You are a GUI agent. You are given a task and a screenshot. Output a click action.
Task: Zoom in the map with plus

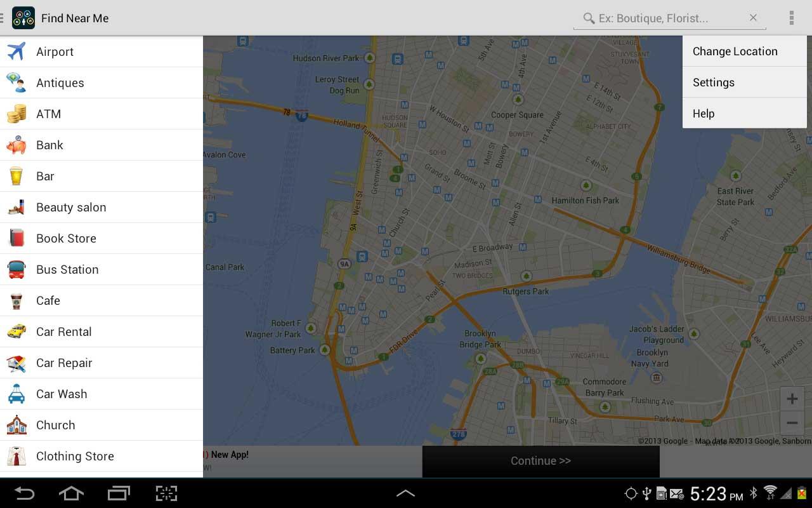pyautogui.click(x=792, y=399)
